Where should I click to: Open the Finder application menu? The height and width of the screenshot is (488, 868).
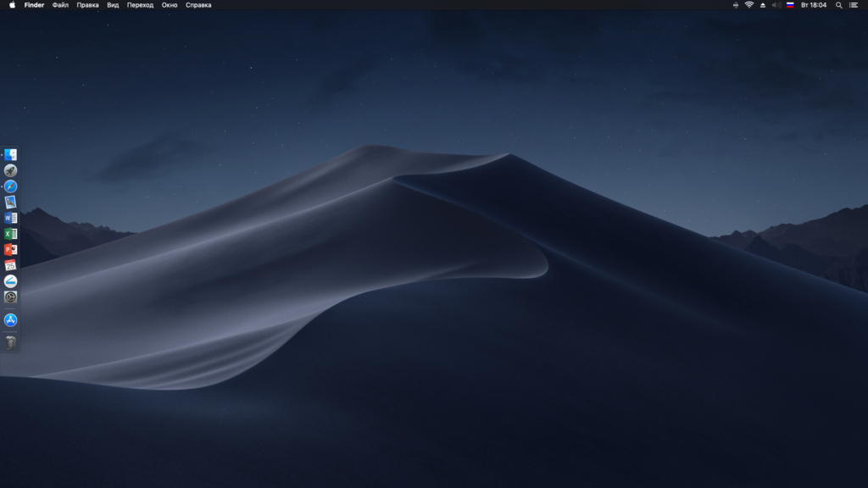pos(34,5)
